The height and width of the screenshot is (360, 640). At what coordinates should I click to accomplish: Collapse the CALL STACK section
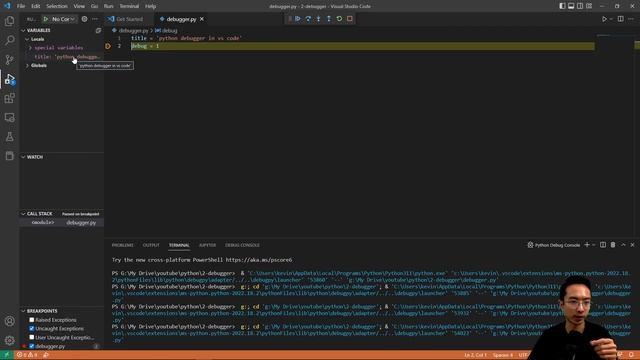(39, 214)
